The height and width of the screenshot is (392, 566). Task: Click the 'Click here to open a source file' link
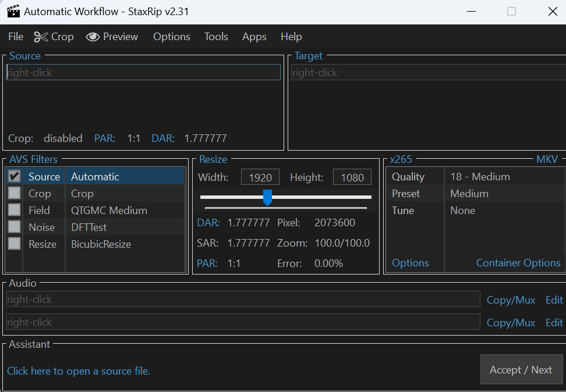tap(79, 371)
